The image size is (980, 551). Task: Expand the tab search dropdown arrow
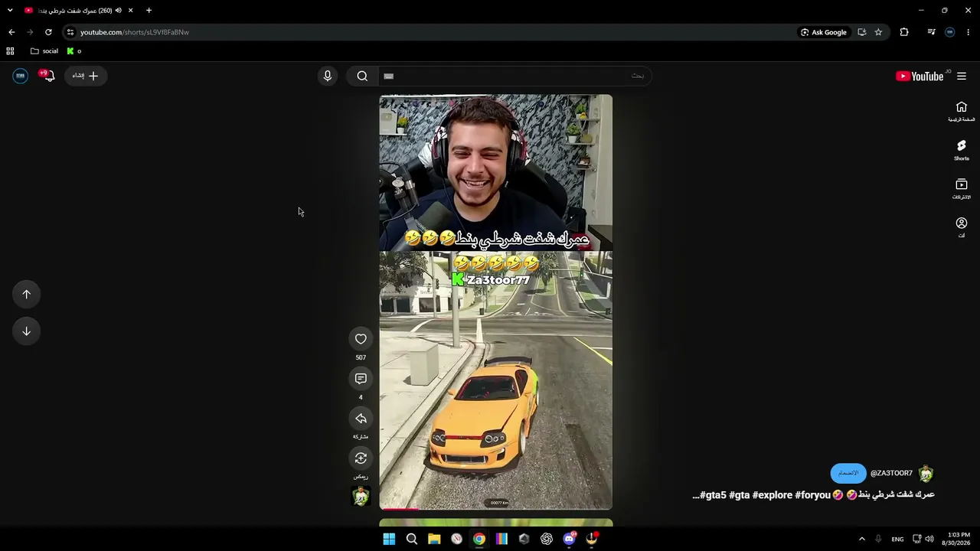point(10,11)
